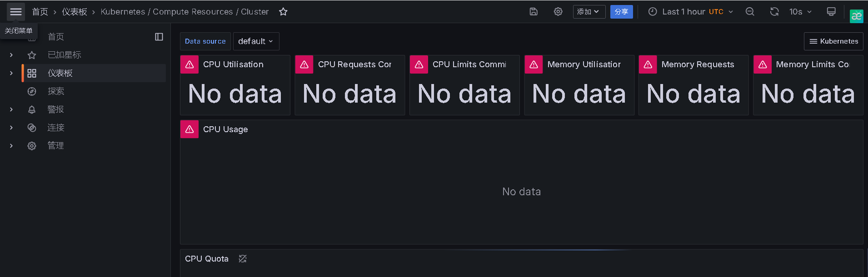Switch to TV kiosk view mode icon

(x=831, y=12)
